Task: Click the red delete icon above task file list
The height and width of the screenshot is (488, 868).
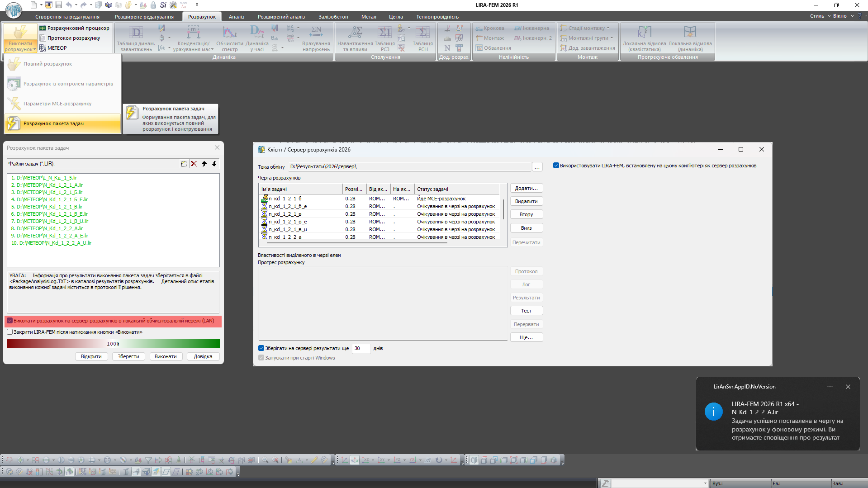Action: 194,164
